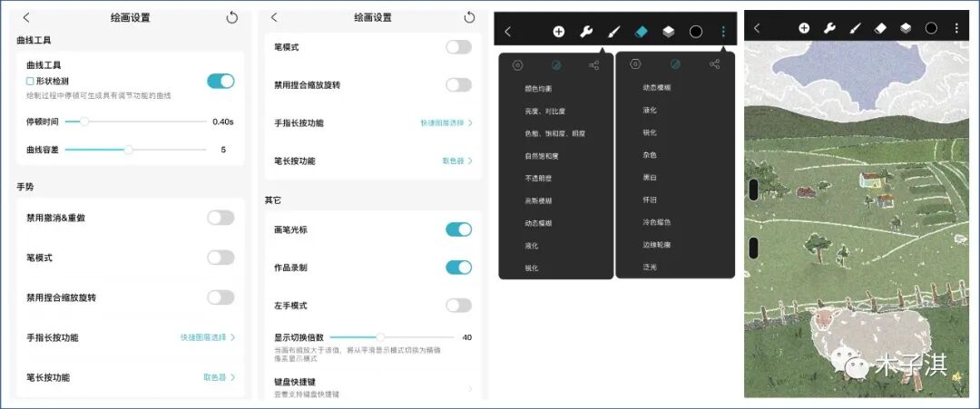Viewport: 980px width, 409px height.
Task: Choose 色相、饱和度、明度 from the filter menu
Action: point(555,133)
